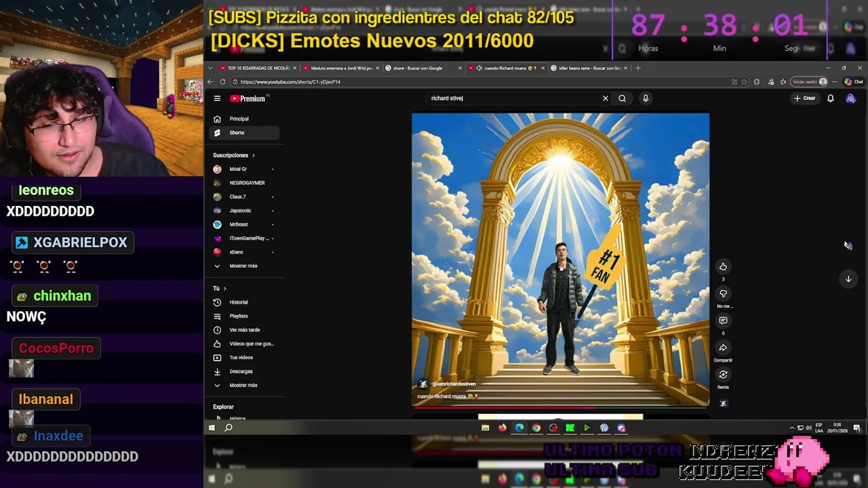The height and width of the screenshot is (488, 868).
Task: Open Videos que me gustan
Action: pos(244,344)
